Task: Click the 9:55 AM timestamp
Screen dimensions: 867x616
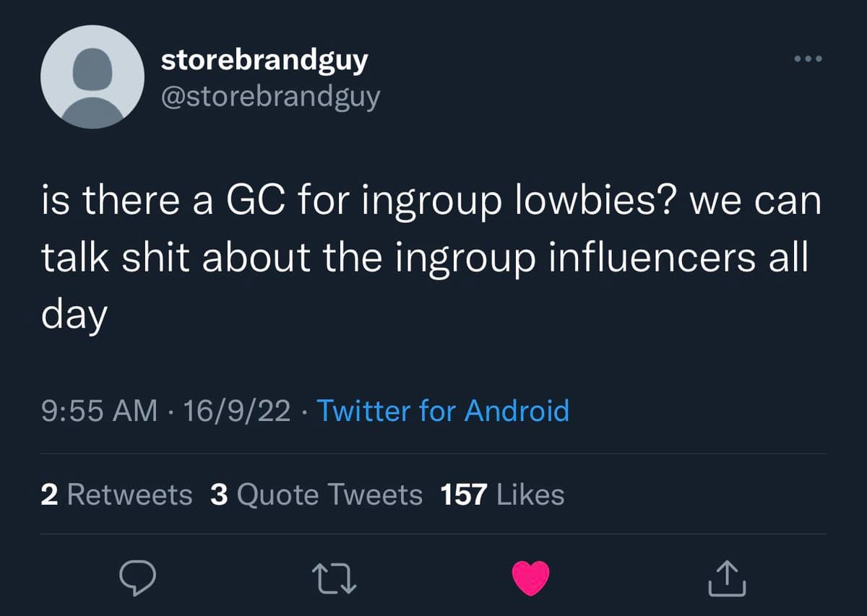Action: point(99,410)
